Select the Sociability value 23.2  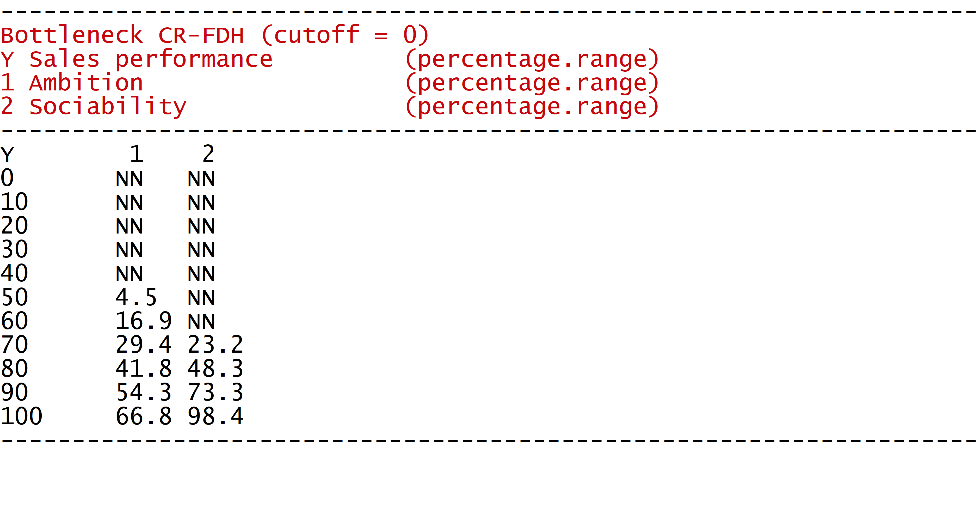pyautogui.click(x=215, y=345)
